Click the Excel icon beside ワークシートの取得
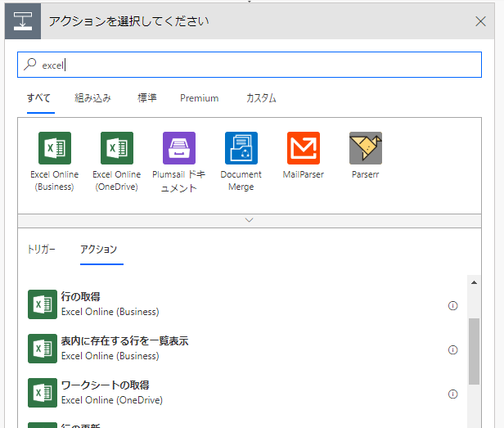504x428 pixels. coord(43,393)
